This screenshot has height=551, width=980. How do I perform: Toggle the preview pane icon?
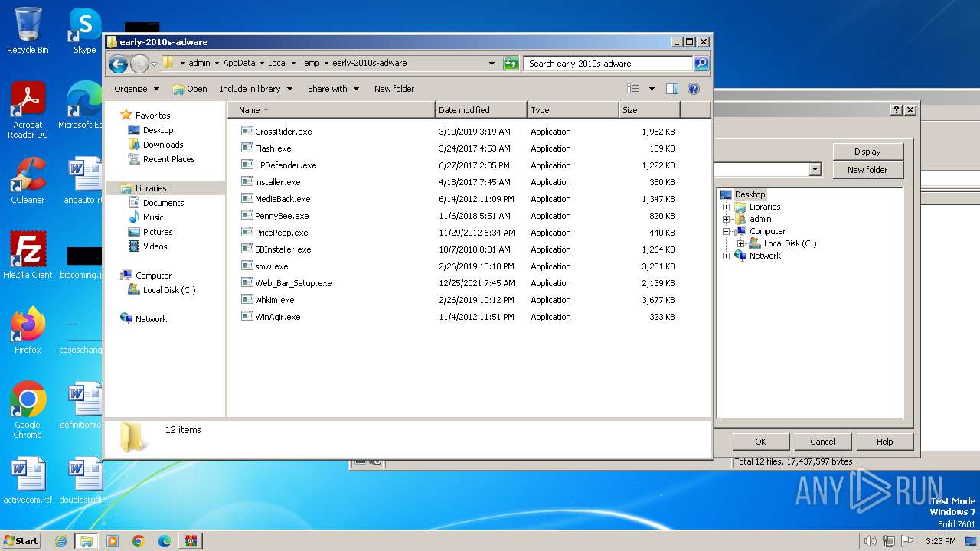[671, 89]
